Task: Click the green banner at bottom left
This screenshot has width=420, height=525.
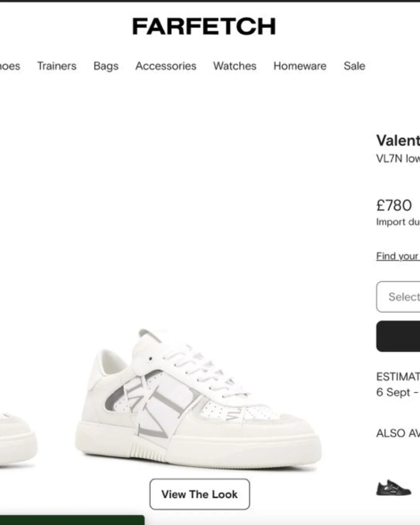Action: pos(72,520)
